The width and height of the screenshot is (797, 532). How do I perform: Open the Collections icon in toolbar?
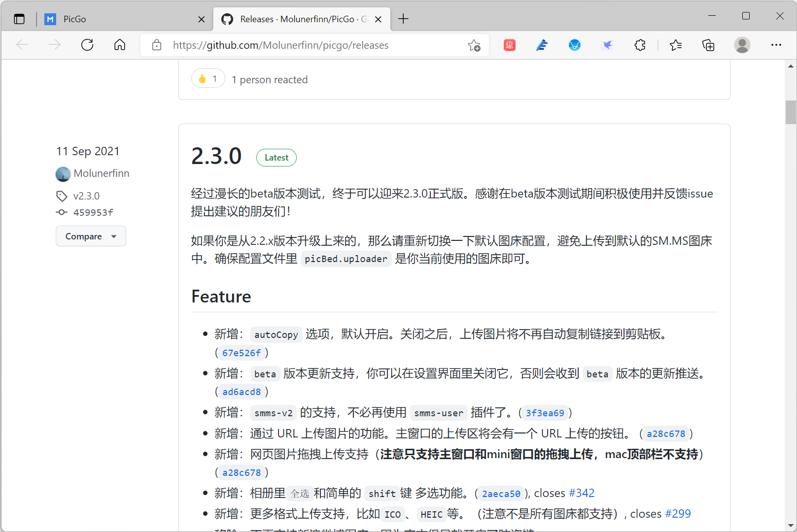pyautogui.click(x=708, y=45)
